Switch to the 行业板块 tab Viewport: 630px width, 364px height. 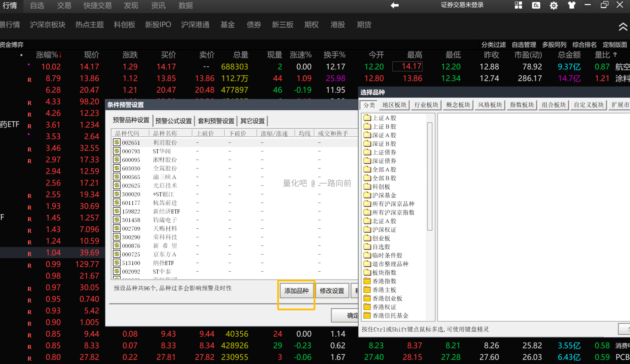(x=426, y=105)
